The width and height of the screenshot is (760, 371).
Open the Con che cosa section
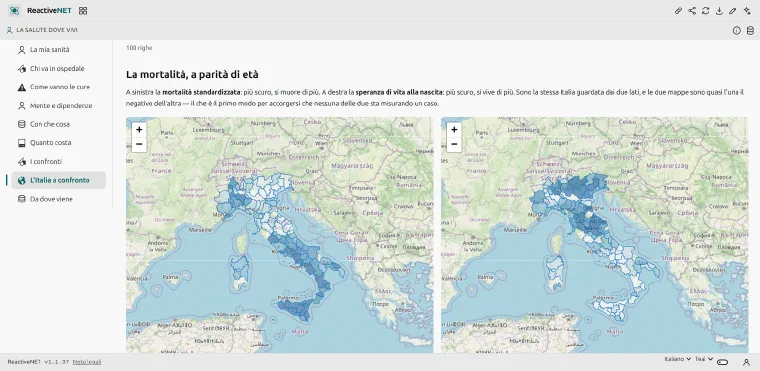pos(59,124)
